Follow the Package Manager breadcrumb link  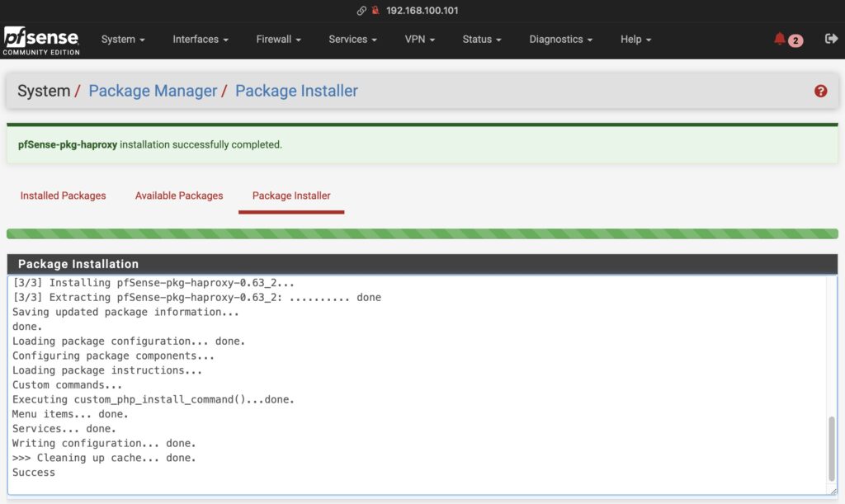(x=153, y=91)
